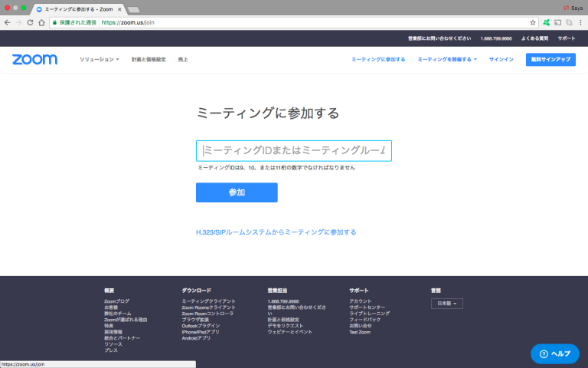Image resolution: width=588 pixels, height=368 pixels.
Task: Click the green padlock secure-connection icon
Action: coord(55,22)
